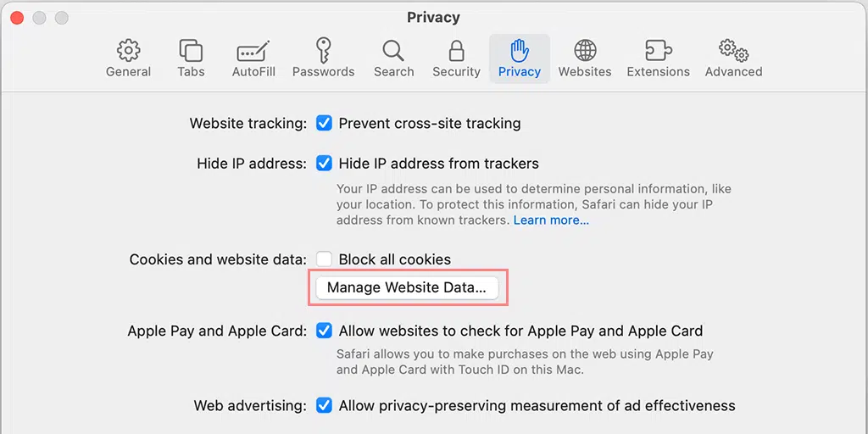Select the Security padlock icon

456,50
